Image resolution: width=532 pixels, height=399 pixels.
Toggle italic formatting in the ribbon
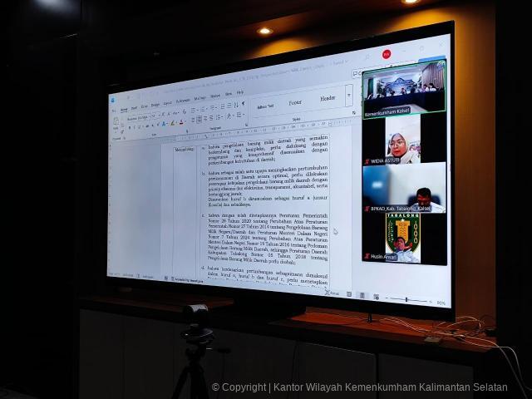(134, 126)
